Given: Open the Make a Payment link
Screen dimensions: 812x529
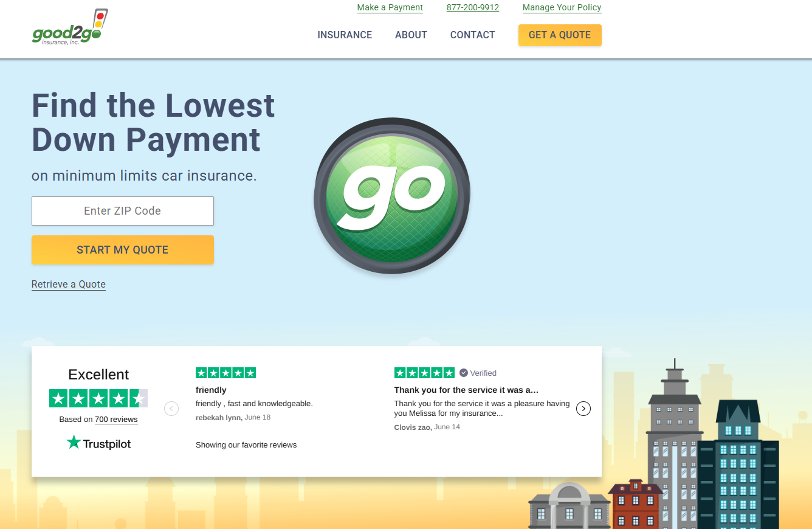Looking at the screenshot, I should pyautogui.click(x=390, y=8).
